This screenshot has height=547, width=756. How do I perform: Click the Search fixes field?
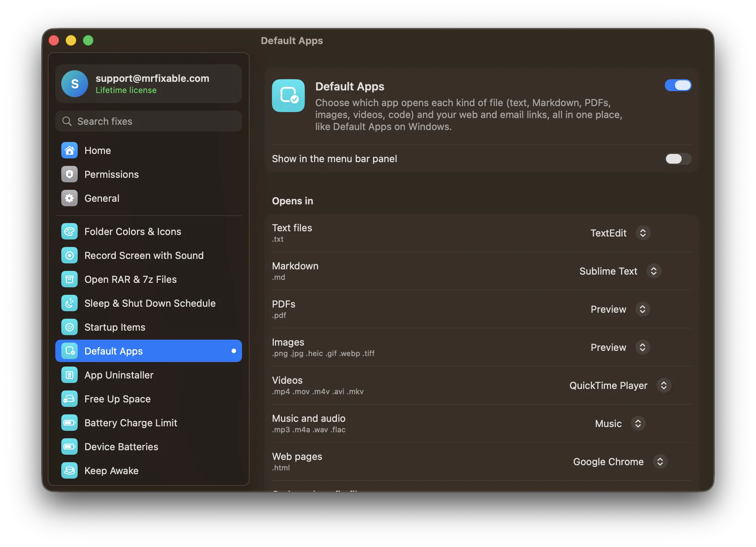point(149,121)
